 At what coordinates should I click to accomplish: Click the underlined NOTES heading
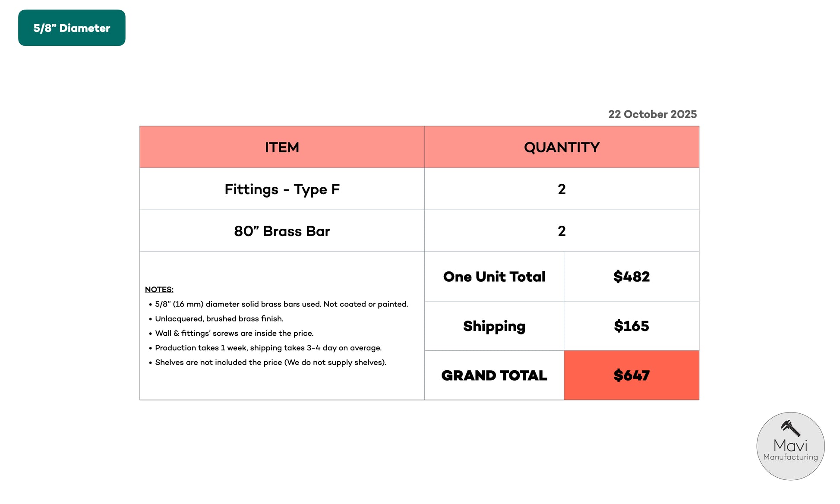coord(159,290)
